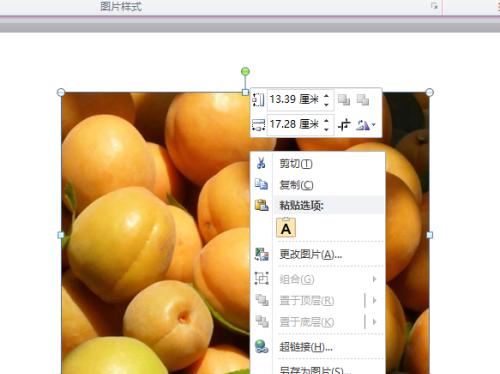Click the 图片样式 group label
Viewport: 500px width, 374px height.
121,6
